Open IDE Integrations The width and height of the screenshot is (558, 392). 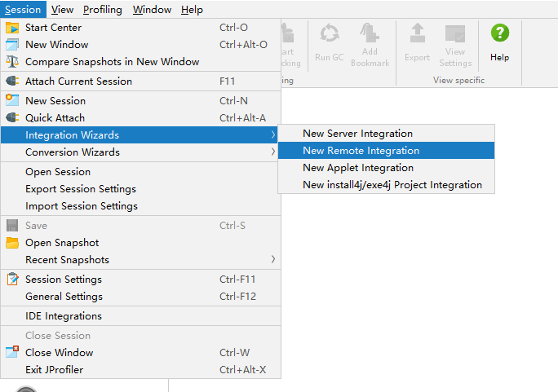pos(64,316)
